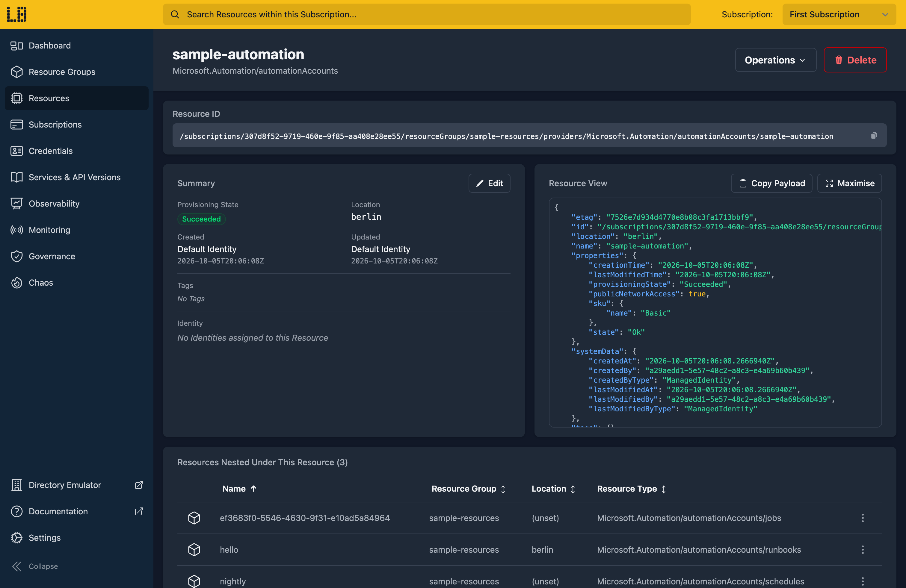Click the red Delete button
Image resolution: width=906 pixels, height=588 pixels.
pos(855,60)
